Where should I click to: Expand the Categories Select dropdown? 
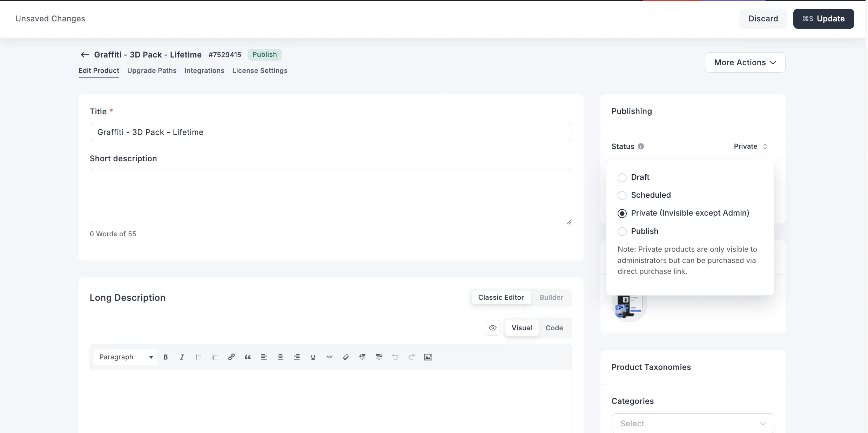click(692, 423)
